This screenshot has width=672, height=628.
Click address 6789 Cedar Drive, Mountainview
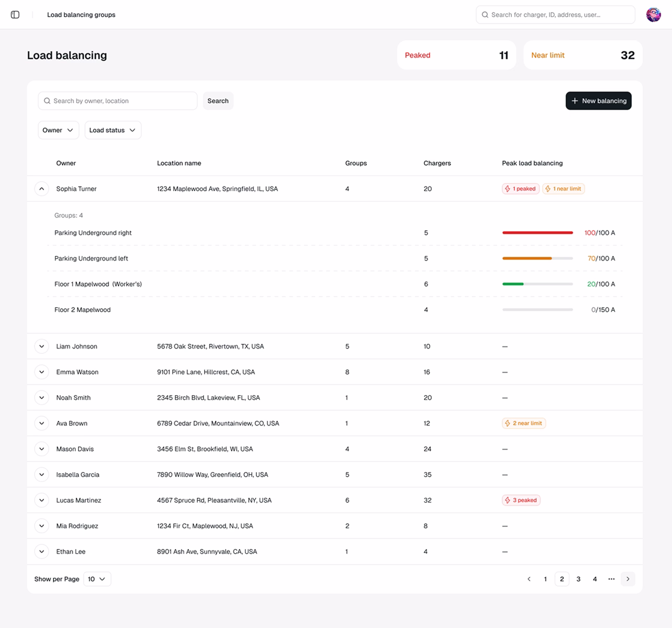(x=218, y=423)
